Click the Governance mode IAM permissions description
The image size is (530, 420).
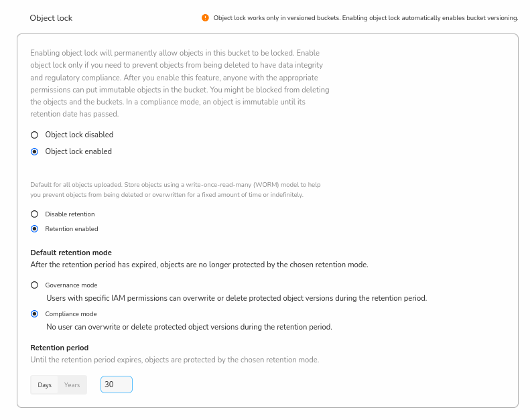click(x=236, y=297)
